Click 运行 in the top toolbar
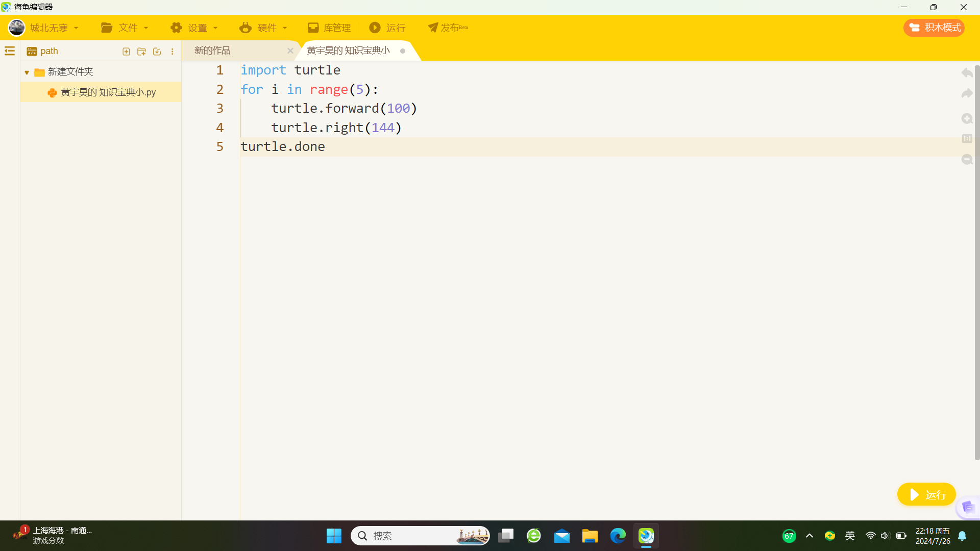 pos(387,28)
